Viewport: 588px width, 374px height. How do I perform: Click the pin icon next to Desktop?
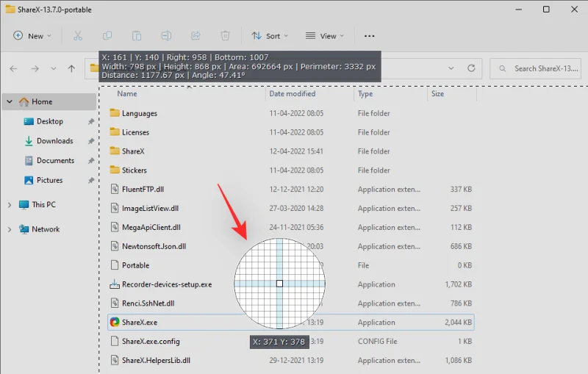[x=90, y=121]
